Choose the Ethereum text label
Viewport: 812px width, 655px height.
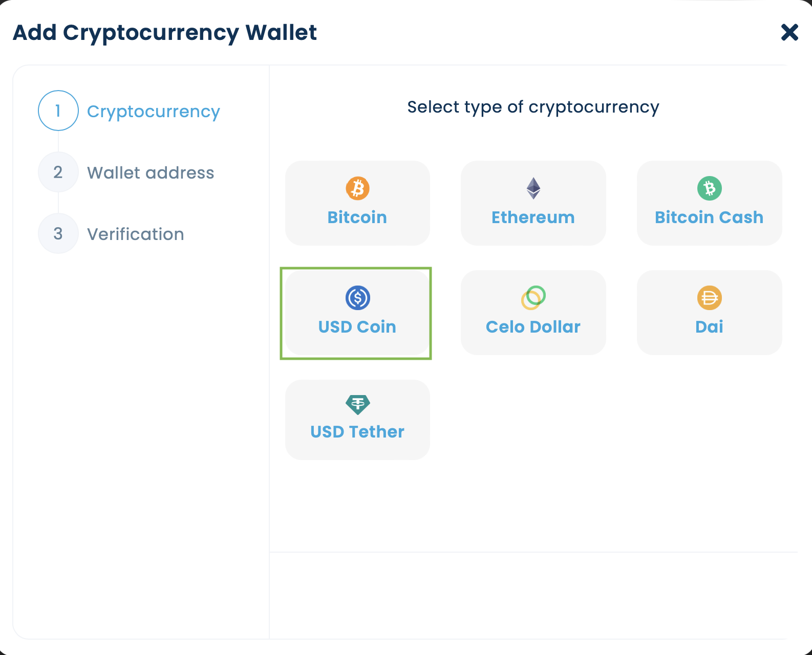pyautogui.click(x=533, y=217)
